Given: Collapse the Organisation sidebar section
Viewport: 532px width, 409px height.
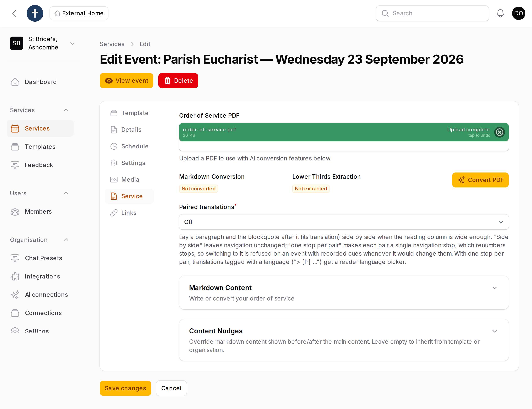Looking at the screenshot, I should coord(66,240).
